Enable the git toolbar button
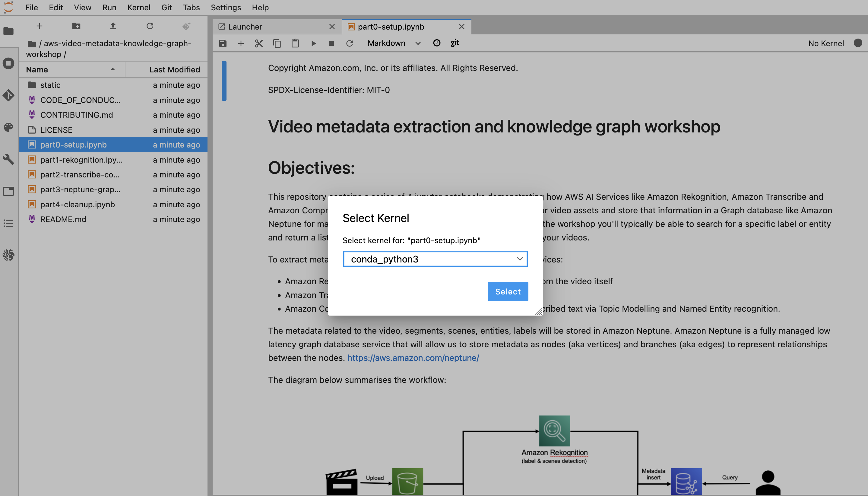This screenshot has width=868, height=496. [454, 42]
